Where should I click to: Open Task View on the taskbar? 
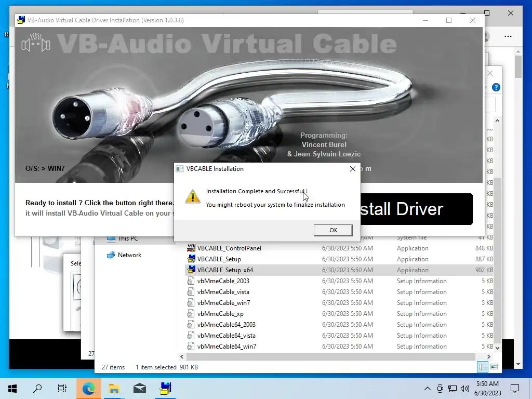[62, 388]
